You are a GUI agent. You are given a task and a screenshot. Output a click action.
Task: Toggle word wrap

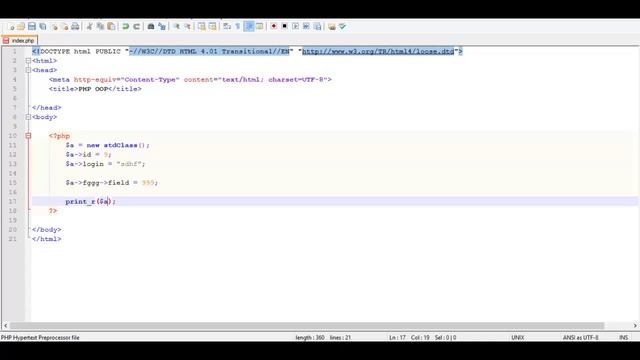[227, 27]
